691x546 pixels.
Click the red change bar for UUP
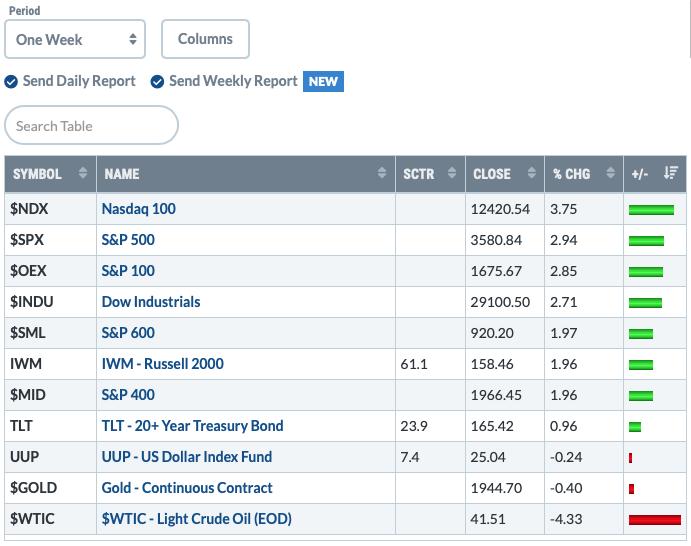(631, 458)
